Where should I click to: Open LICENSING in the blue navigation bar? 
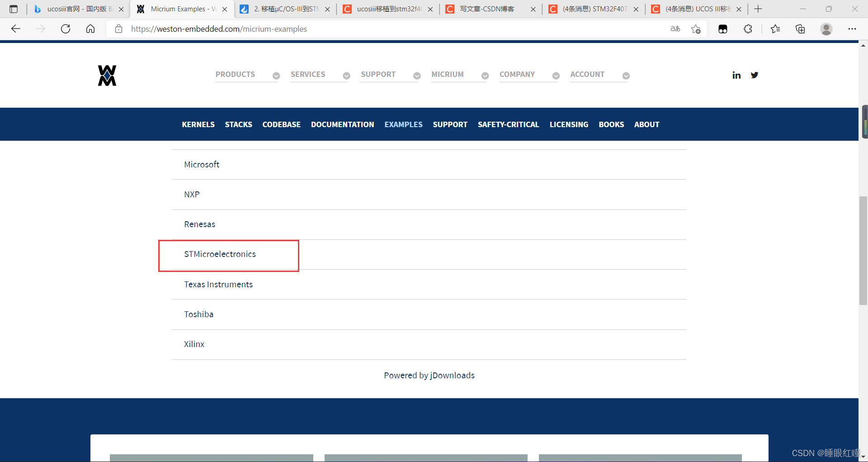569,124
